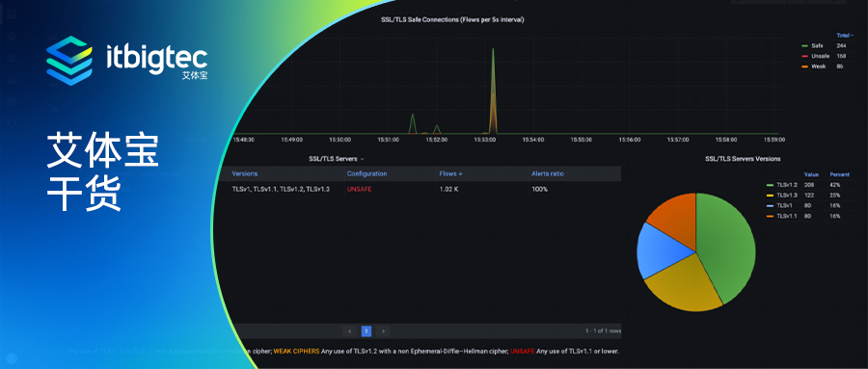868x369 pixels.
Task: Open the Total legend sort dropdown
Action: (x=845, y=36)
